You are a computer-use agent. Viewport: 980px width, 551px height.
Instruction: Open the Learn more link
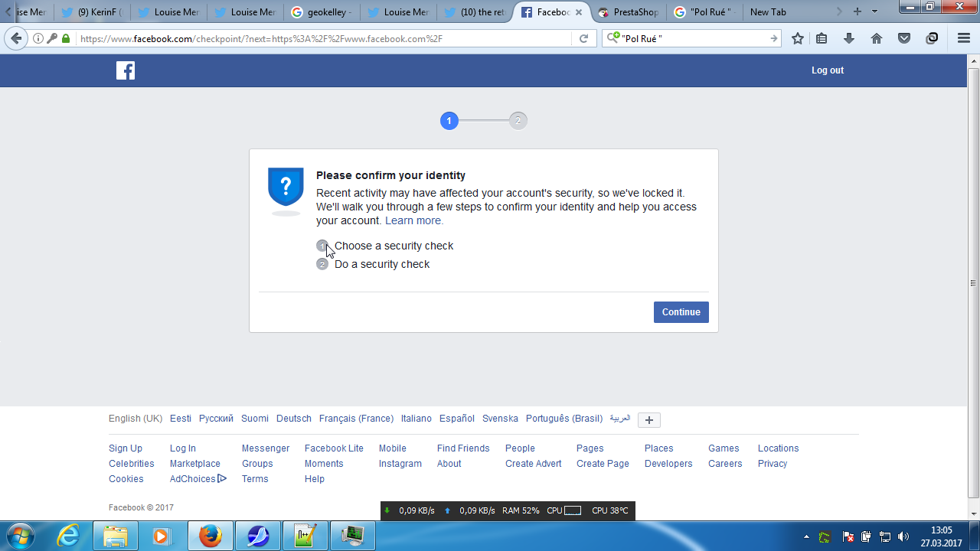pos(414,220)
